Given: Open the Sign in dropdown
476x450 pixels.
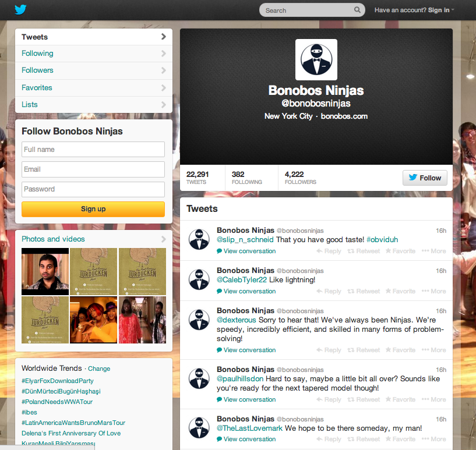Looking at the screenshot, I should click(x=414, y=10).
